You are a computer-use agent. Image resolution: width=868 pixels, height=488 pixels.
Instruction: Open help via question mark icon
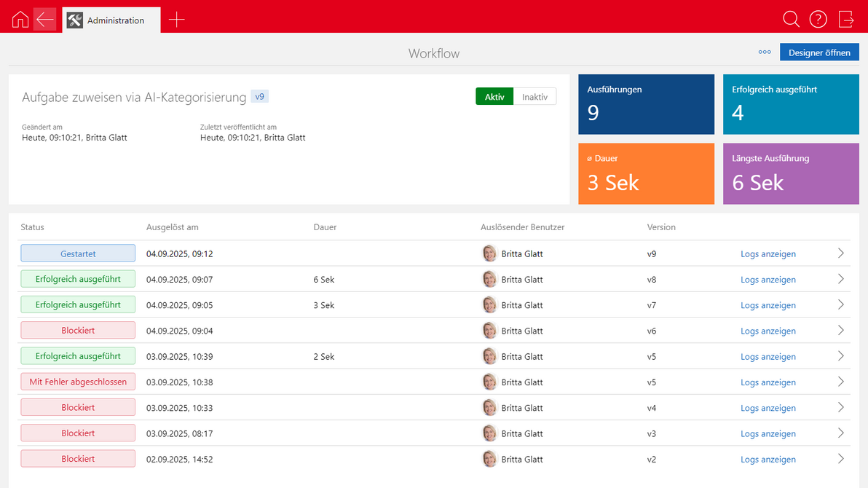point(818,20)
